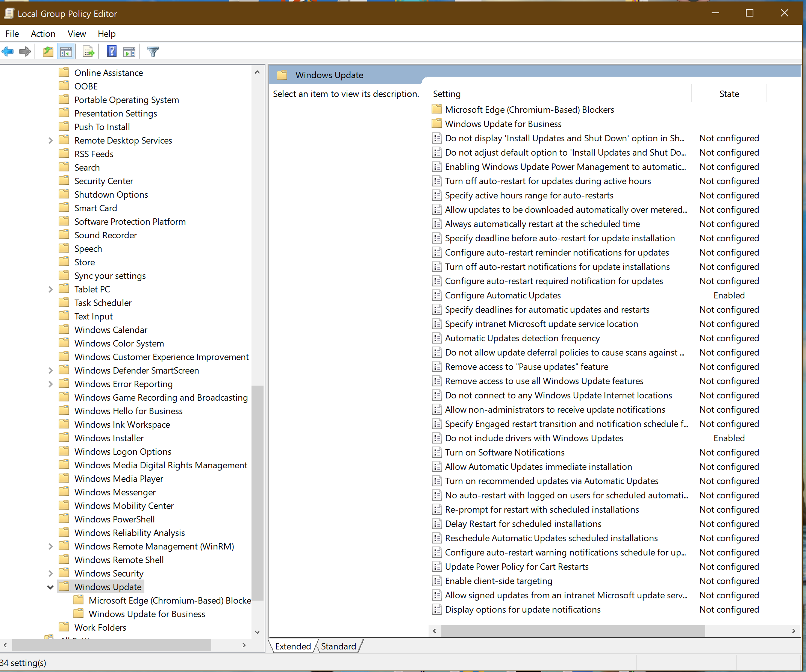Select 'Do not include drivers with Windows Updates'

click(x=534, y=438)
